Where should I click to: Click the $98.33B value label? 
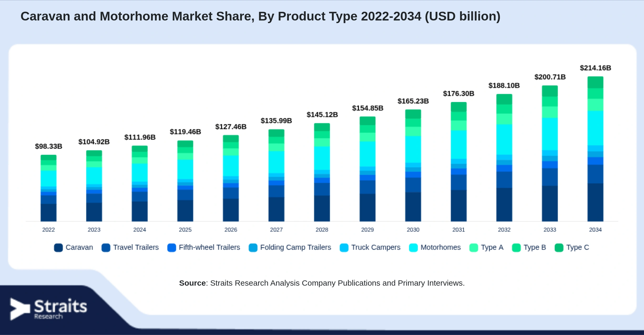[49, 146]
